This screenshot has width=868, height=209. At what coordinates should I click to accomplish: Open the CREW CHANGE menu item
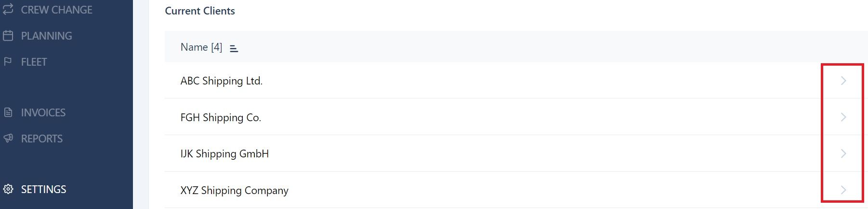click(x=56, y=10)
